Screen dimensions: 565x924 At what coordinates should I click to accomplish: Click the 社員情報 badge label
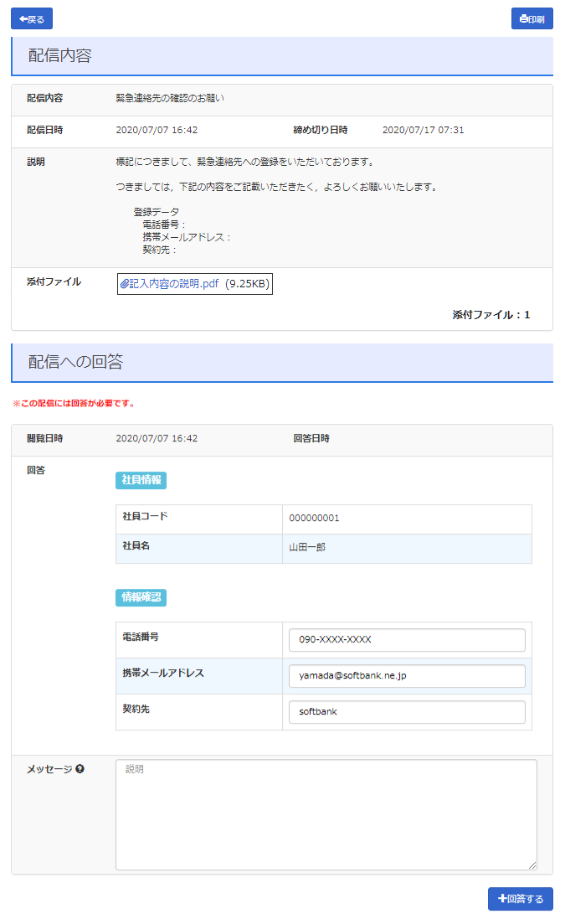click(x=141, y=480)
